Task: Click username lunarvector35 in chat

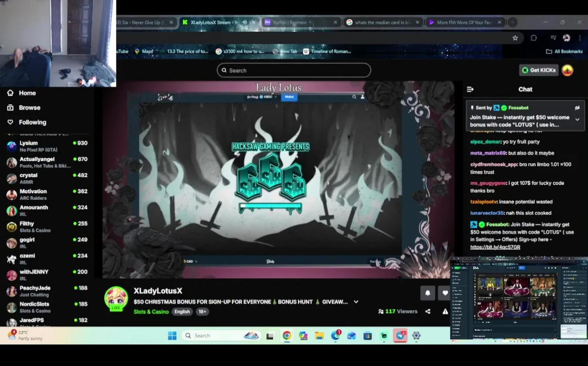Action: click(487, 213)
